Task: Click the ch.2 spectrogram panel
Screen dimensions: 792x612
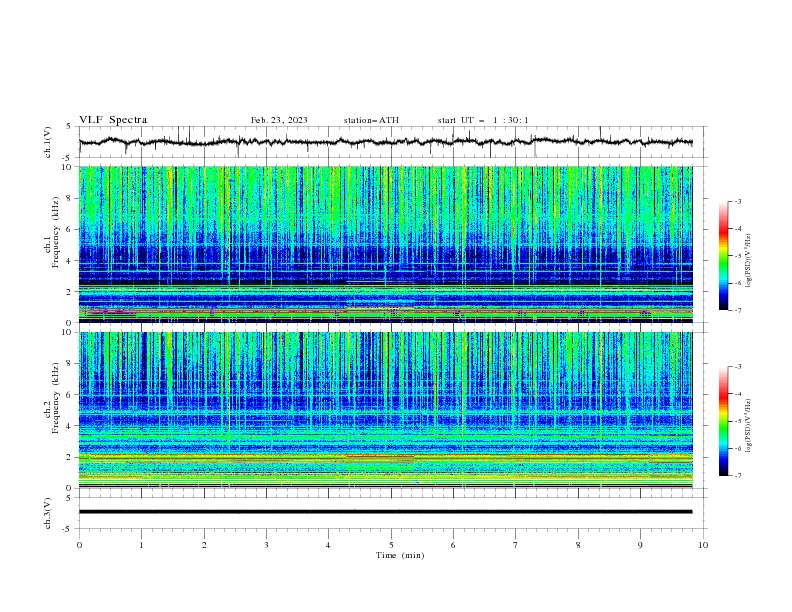Action: click(x=386, y=410)
